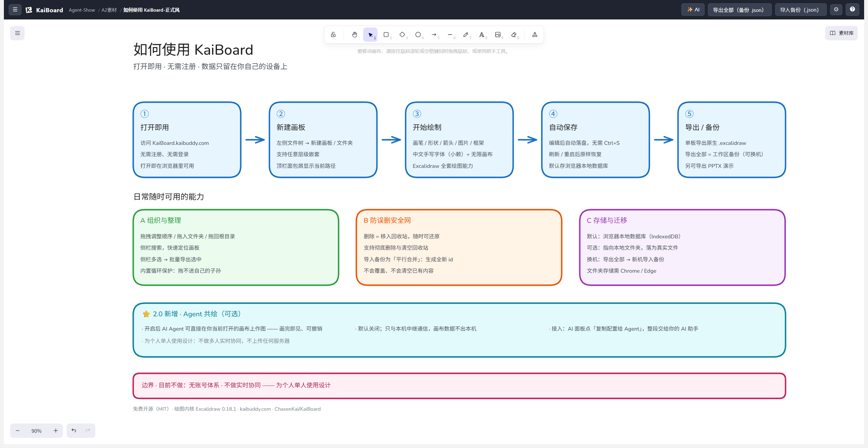Viewport: 868px width, 448px height.
Task: Open the Excalidraw hamburger menu
Action: pos(17,33)
